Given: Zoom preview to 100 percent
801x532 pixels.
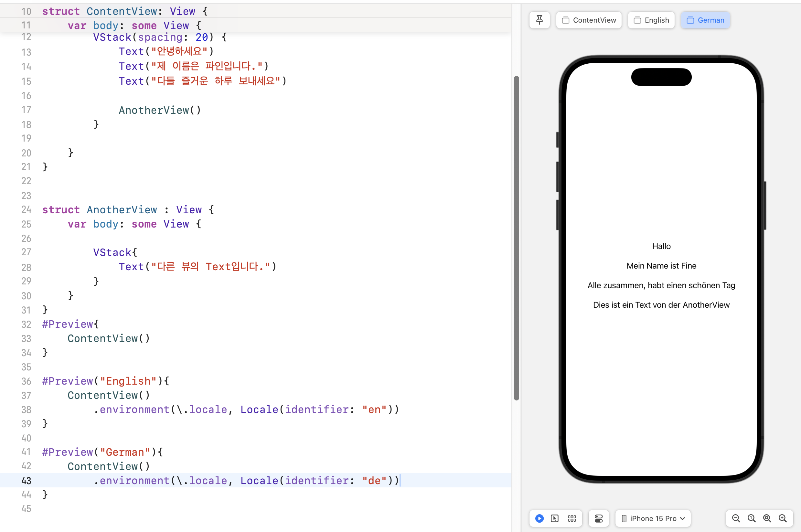Looking at the screenshot, I should click(752, 518).
